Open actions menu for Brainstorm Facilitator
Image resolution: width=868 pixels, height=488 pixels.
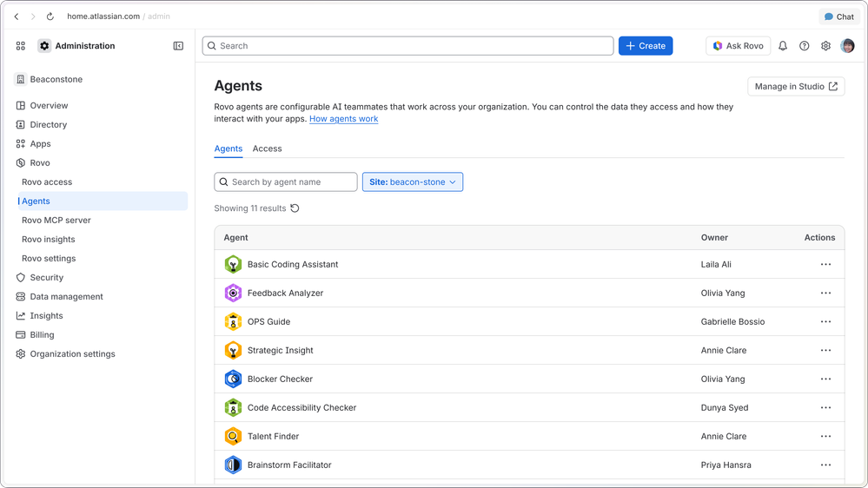[x=826, y=465]
